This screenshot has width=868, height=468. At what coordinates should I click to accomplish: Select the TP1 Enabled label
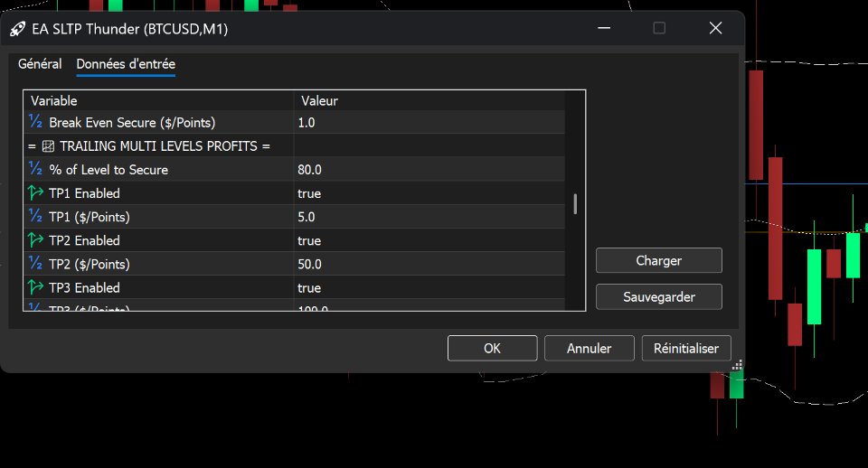(x=84, y=193)
